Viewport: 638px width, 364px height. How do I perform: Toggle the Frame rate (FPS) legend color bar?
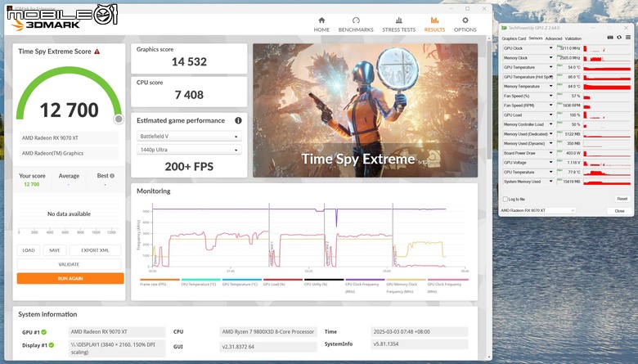(159, 280)
